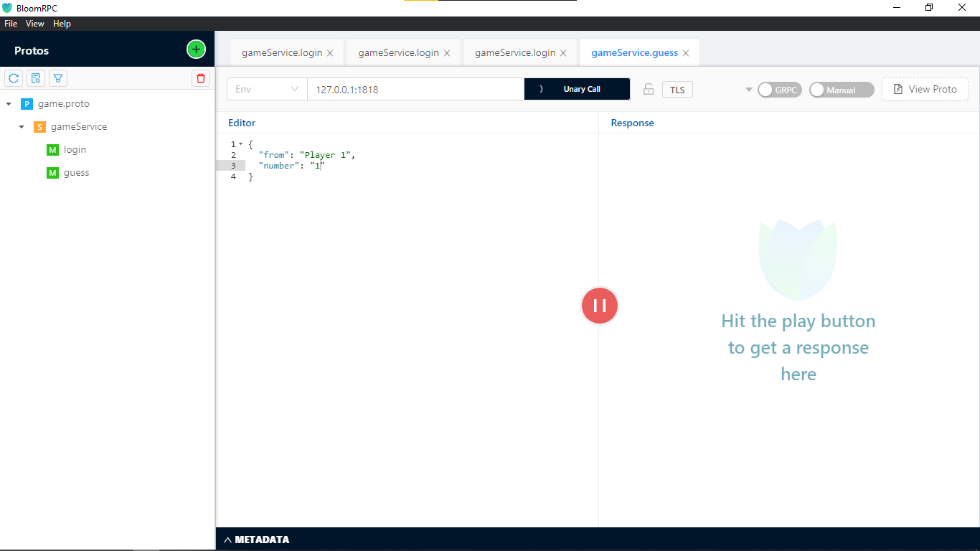The image size is (980, 551).
Task: Click the server address field
Action: tap(415, 89)
